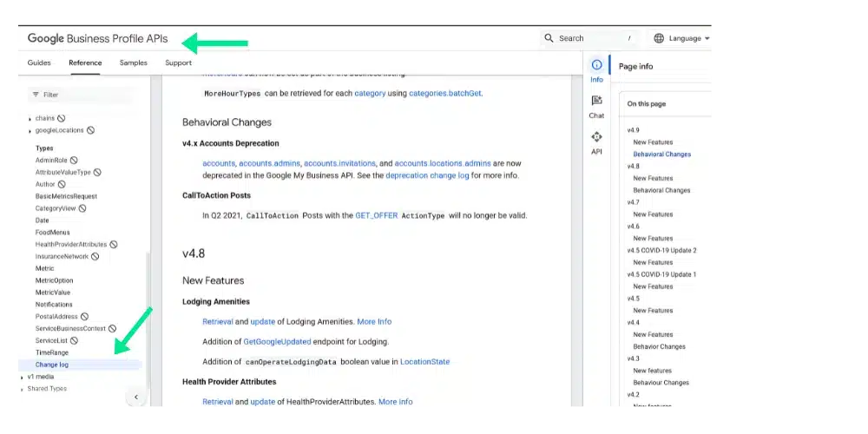Open the deprecation change log link
The image size is (868, 434).
(x=427, y=175)
